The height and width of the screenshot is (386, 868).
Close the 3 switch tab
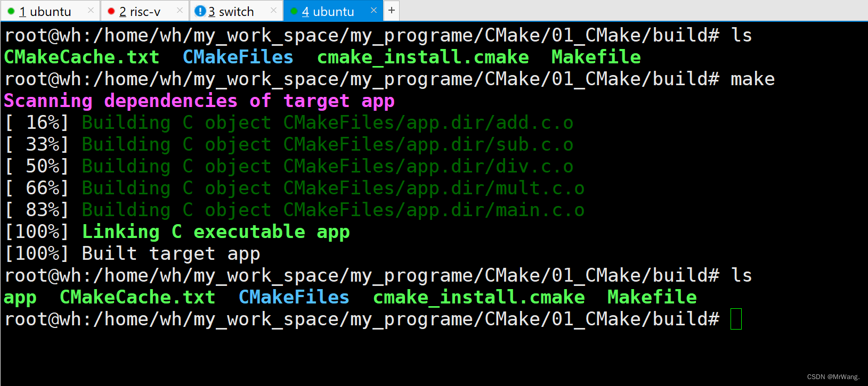(x=273, y=10)
